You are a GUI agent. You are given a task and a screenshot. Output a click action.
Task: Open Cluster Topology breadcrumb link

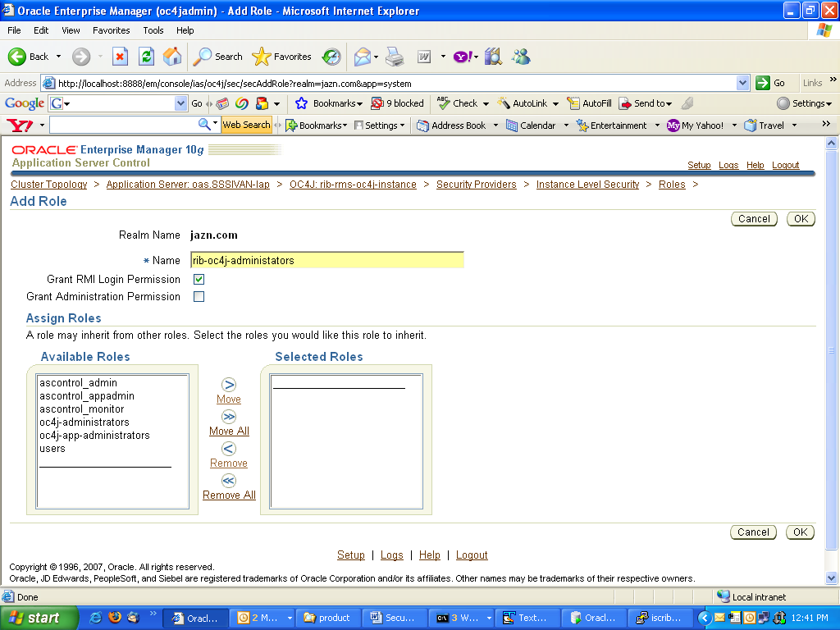pyautogui.click(x=48, y=185)
